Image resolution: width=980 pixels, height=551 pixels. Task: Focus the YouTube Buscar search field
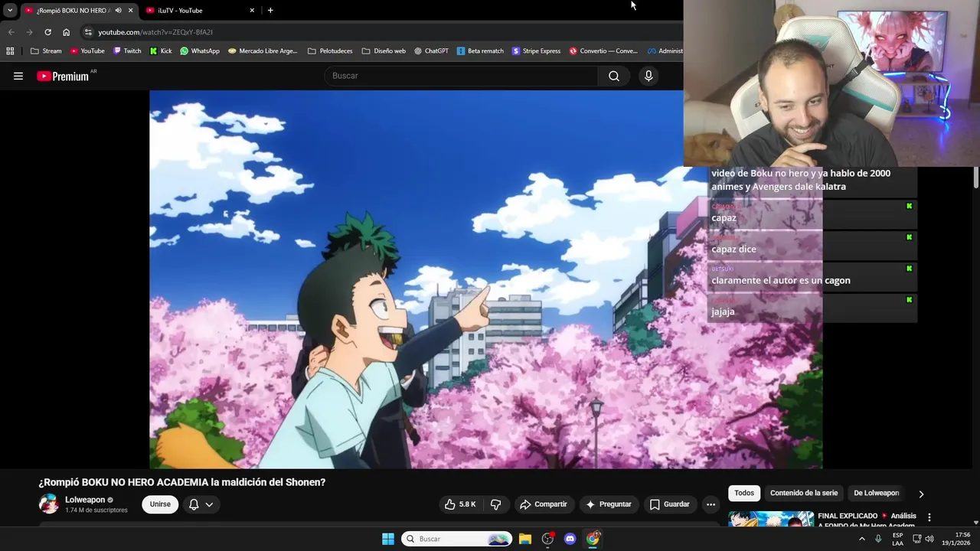tap(462, 76)
